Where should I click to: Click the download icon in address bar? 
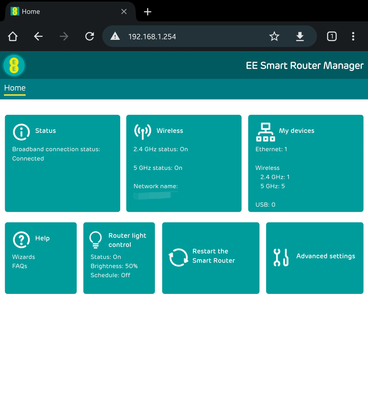click(x=300, y=36)
